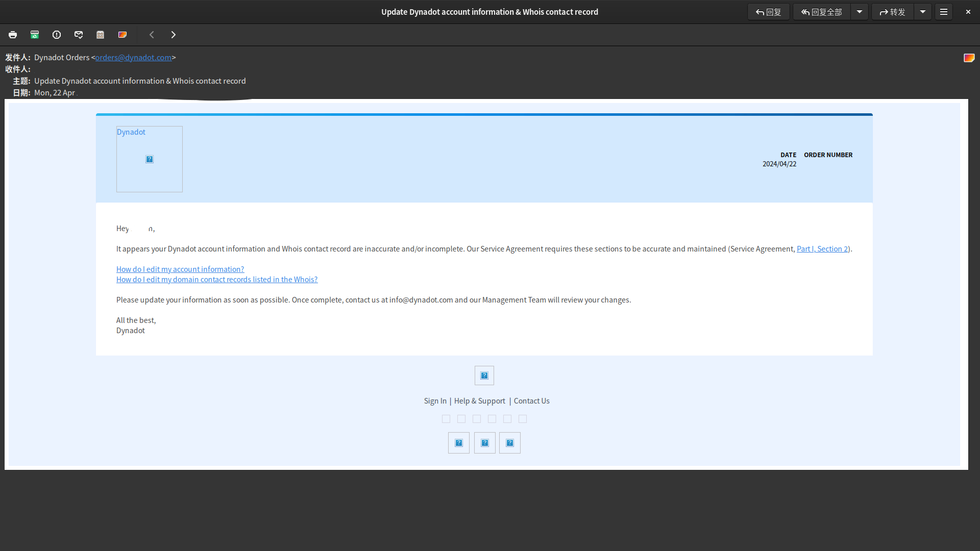
Task: Click the Reply button to respond
Action: (x=768, y=11)
